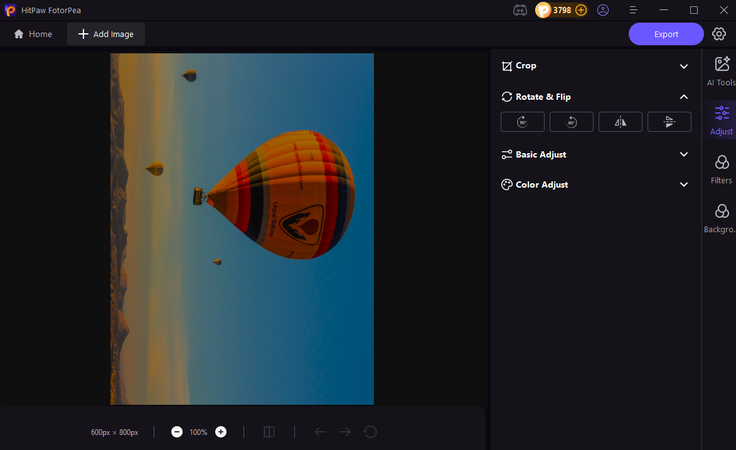
Task: Flip the image horizontally
Action: (x=620, y=122)
